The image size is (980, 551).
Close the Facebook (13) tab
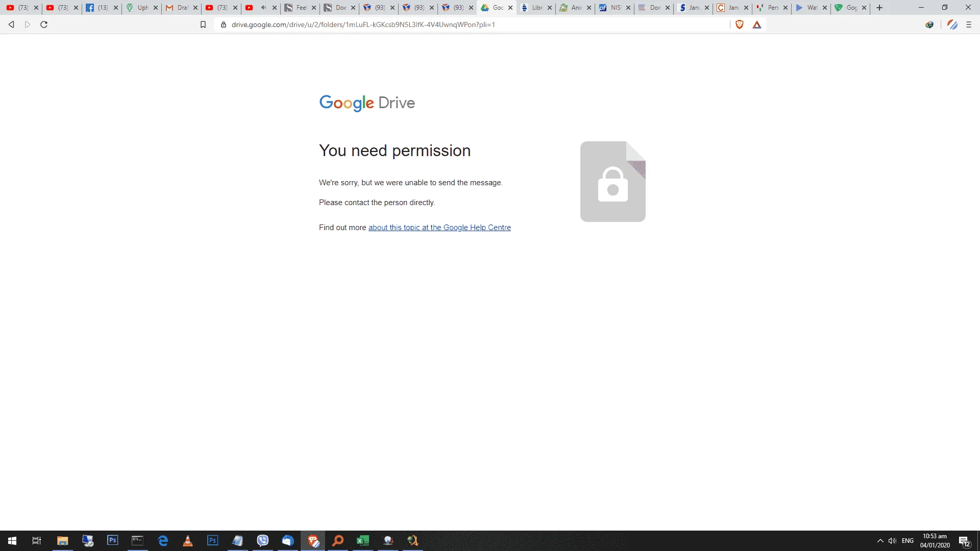click(116, 8)
